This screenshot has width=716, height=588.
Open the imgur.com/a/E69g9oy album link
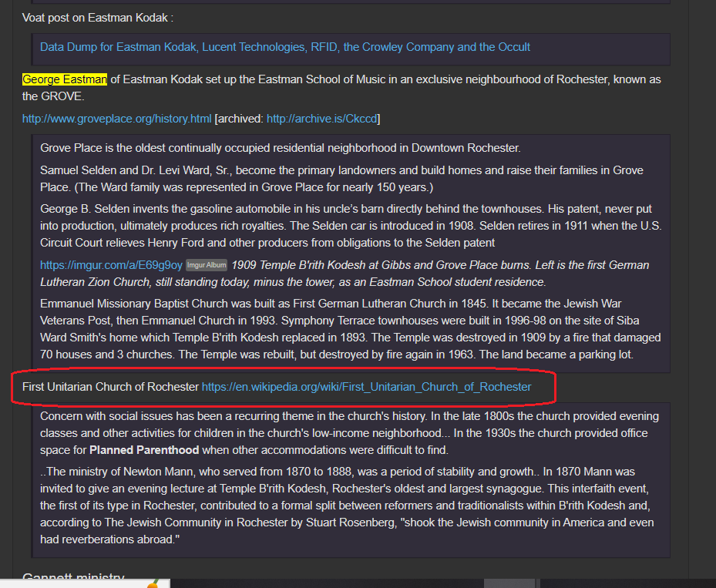[112, 265]
